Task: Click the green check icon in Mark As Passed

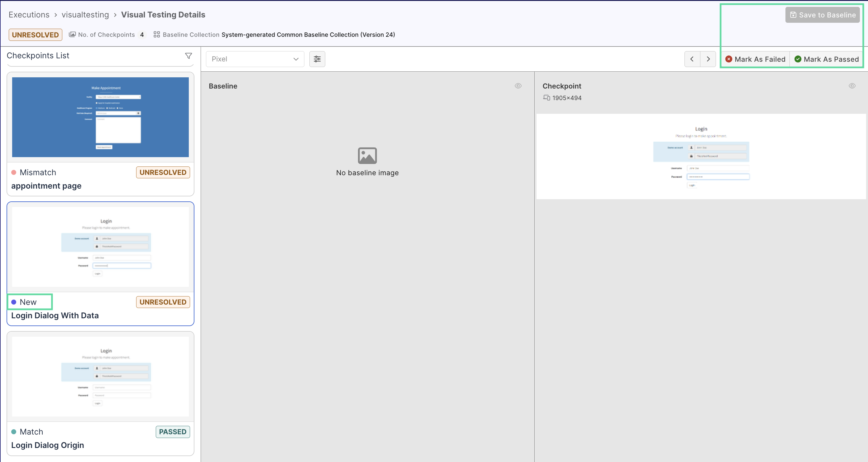Action: click(x=798, y=59)
